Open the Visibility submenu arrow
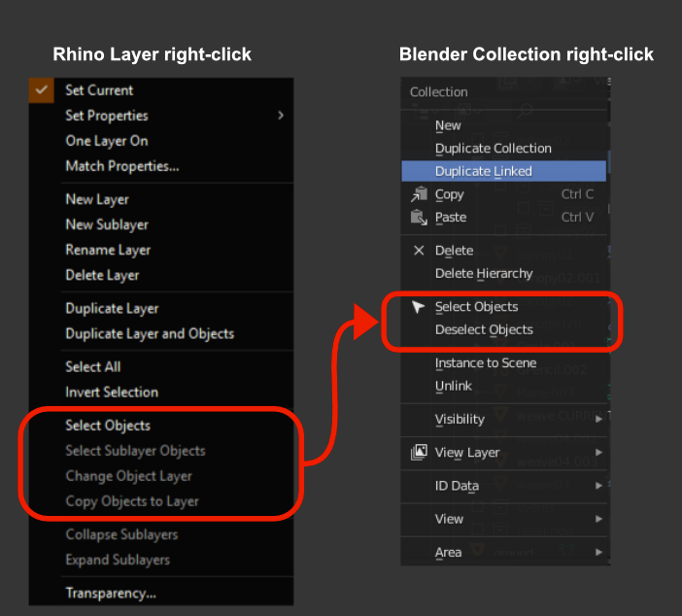The image size is (682, 616). point(598,419)
